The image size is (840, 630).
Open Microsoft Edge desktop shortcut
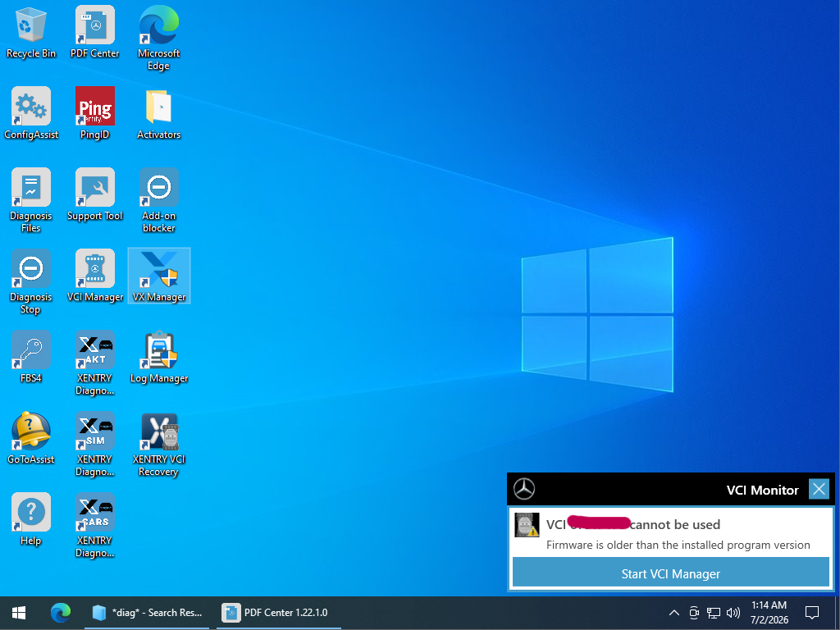158,38
